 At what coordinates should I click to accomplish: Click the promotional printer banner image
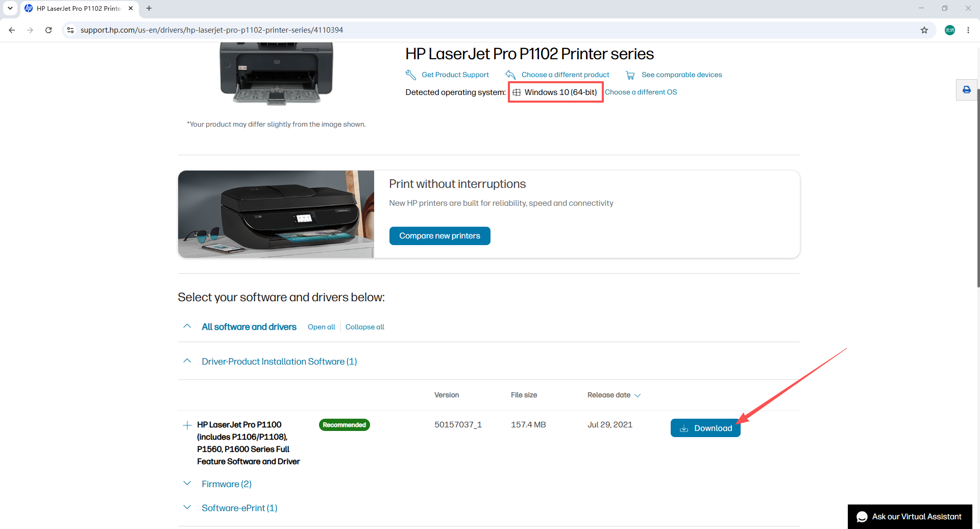click(276, 214)
